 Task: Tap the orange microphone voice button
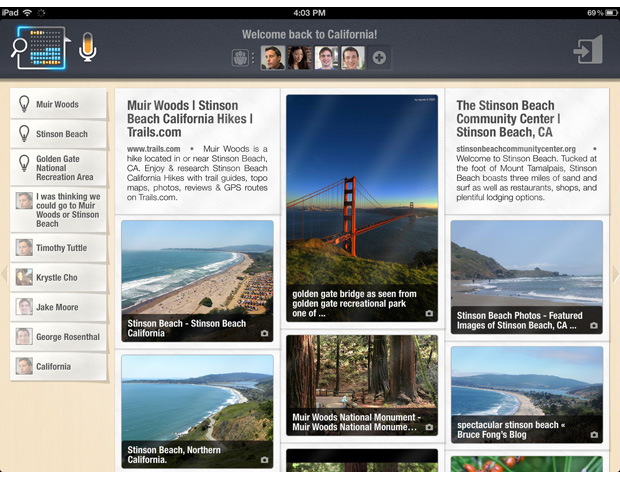[88, 47]
